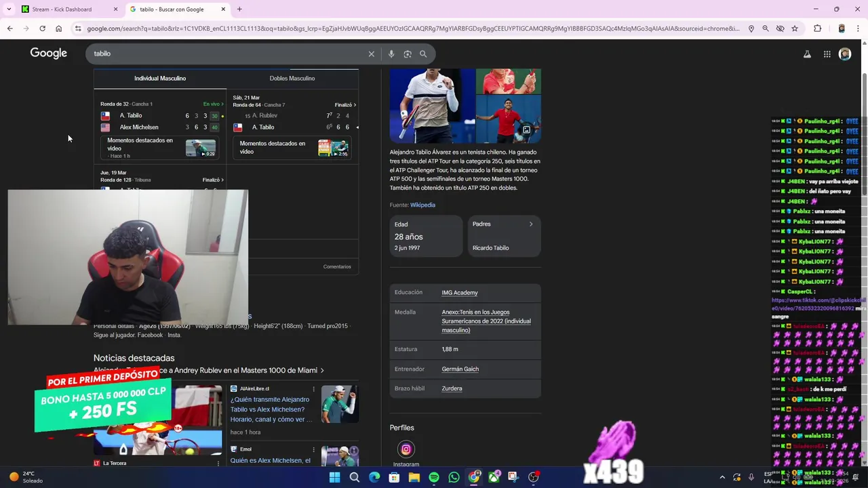The height and width of the screenshot is (488, 868).
Task: Open a new browser tab
Action: click(239, 9)
